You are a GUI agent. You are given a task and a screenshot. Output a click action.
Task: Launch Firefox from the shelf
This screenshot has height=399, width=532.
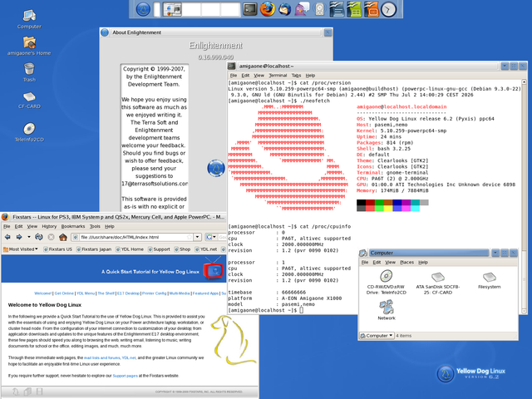(268, 9)
